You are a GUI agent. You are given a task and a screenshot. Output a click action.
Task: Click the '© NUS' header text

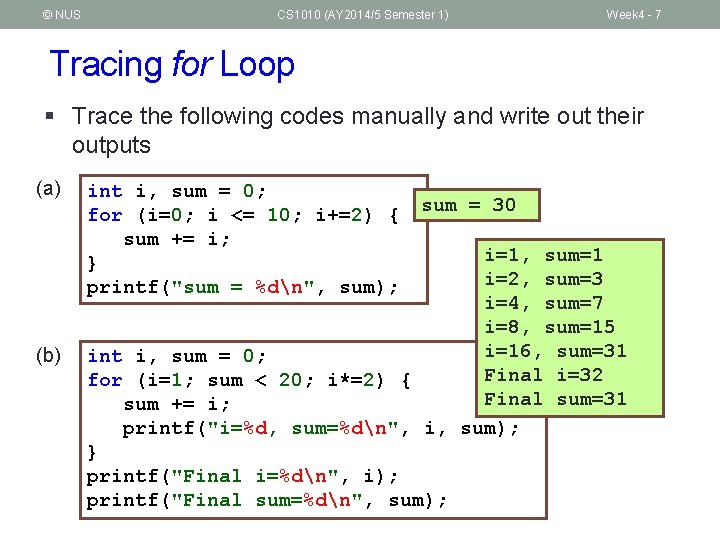[62, 15]
